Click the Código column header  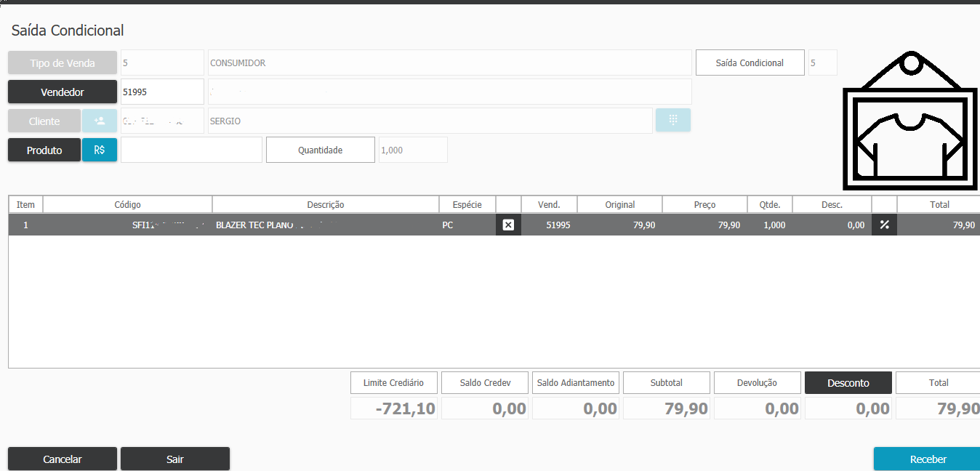(127, 204)
